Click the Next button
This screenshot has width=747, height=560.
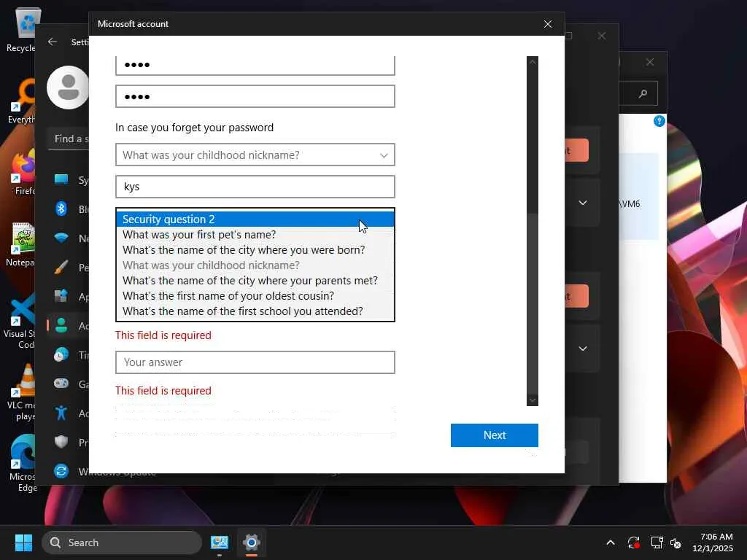pyautogui.click(x=494, y=435)
